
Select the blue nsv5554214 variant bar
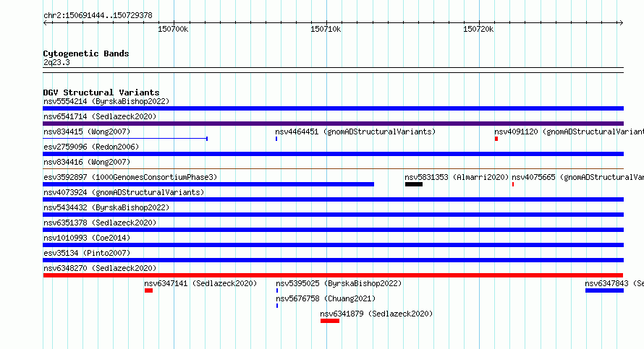coord(333,108)
